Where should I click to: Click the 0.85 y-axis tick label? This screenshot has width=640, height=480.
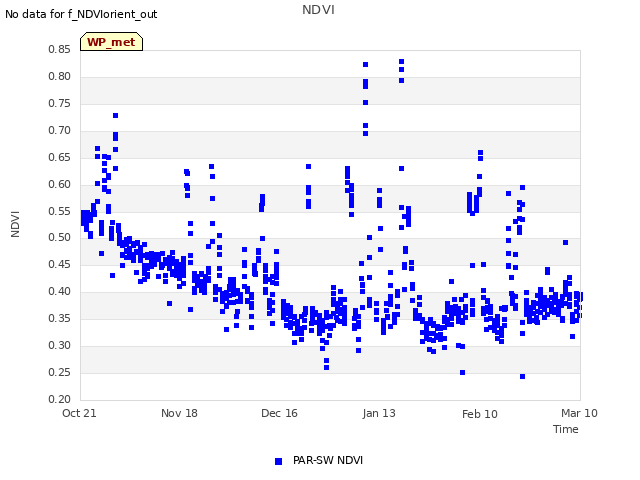pos(60,49)
